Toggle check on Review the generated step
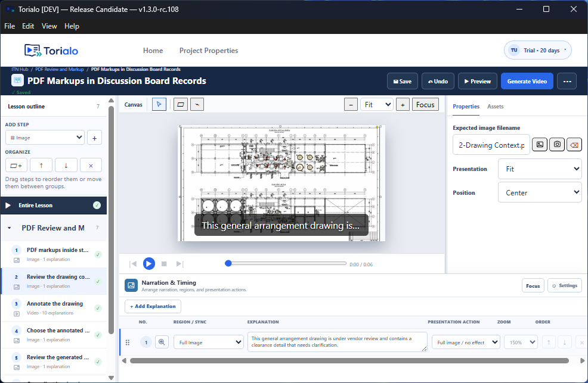This screenshot has width=588, height=383. point(98,362)
